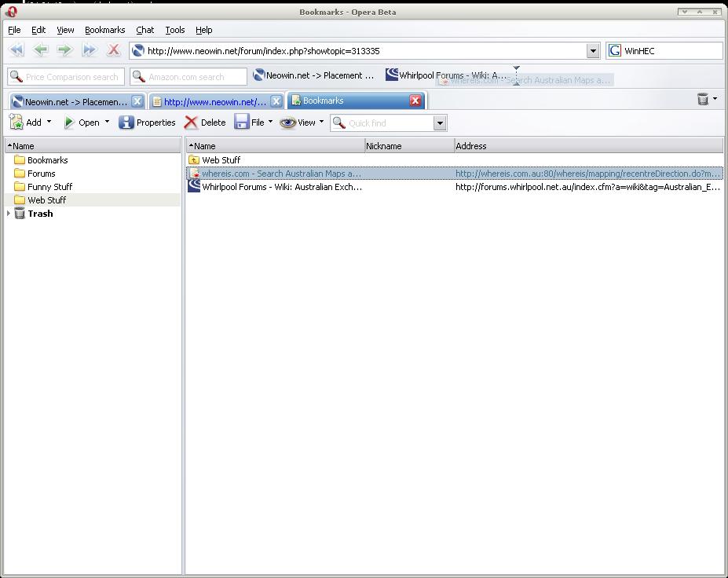Image resolution: width=728 pixels, height=578 pixels.
Task: Open the Bookmarks menu
Action: pyautogui.click(x=104, y=30)
